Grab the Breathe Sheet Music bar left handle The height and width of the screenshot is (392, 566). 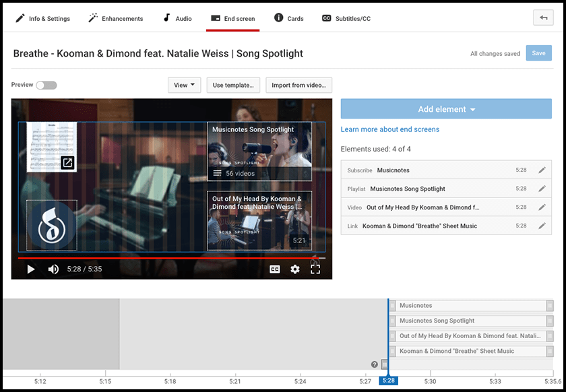pos(393,351)
